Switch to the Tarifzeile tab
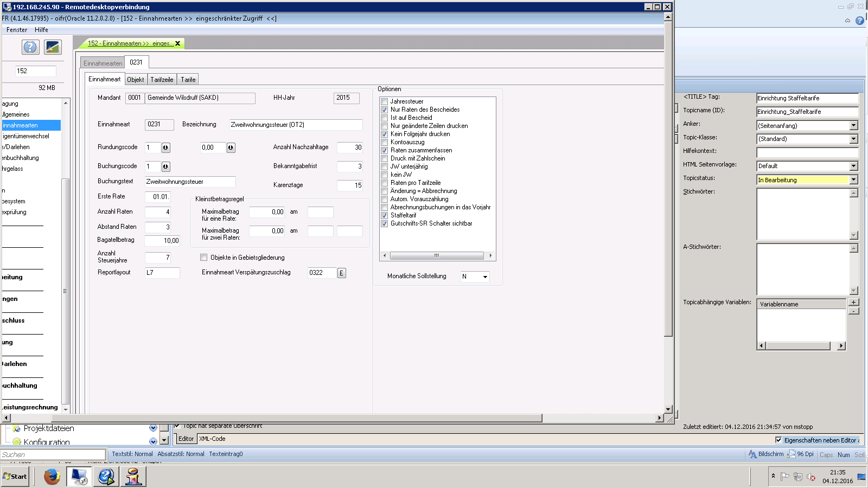 162,80
